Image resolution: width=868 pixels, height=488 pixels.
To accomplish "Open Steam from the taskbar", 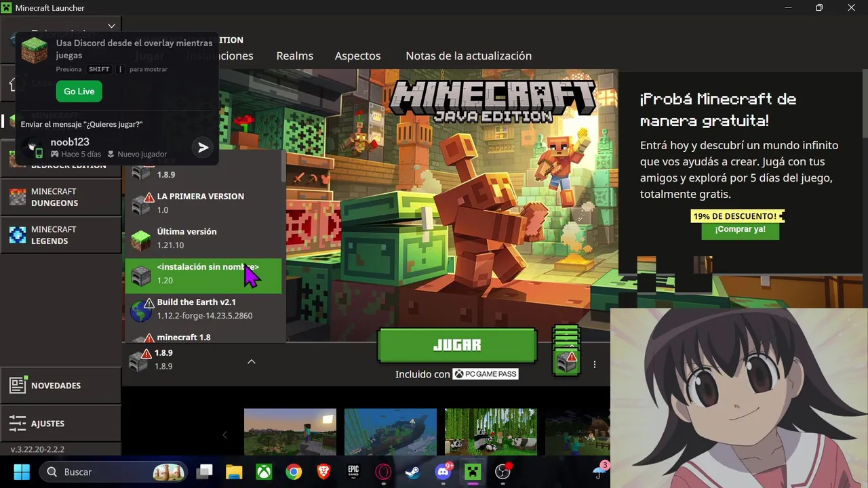I will [413, 472].
